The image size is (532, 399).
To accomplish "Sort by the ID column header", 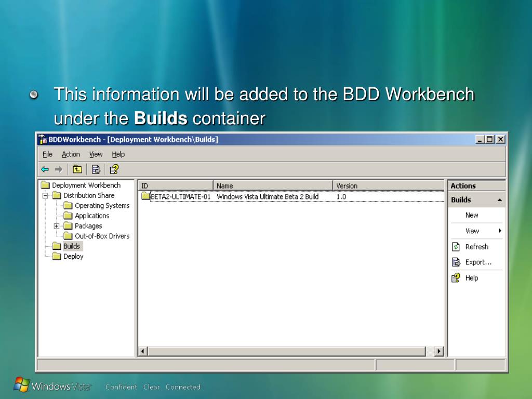I will point(176,185).
